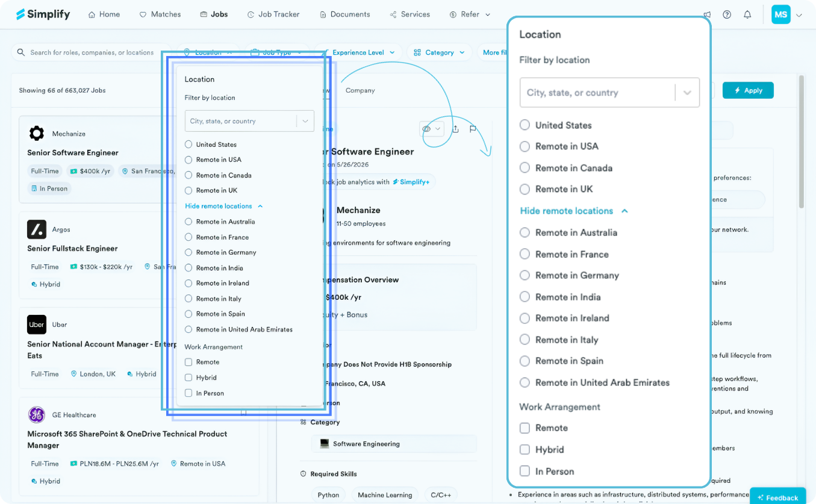
Task: Open the Microsoft 365 SharePoint Product Manager job
Action: click(127, 440)
